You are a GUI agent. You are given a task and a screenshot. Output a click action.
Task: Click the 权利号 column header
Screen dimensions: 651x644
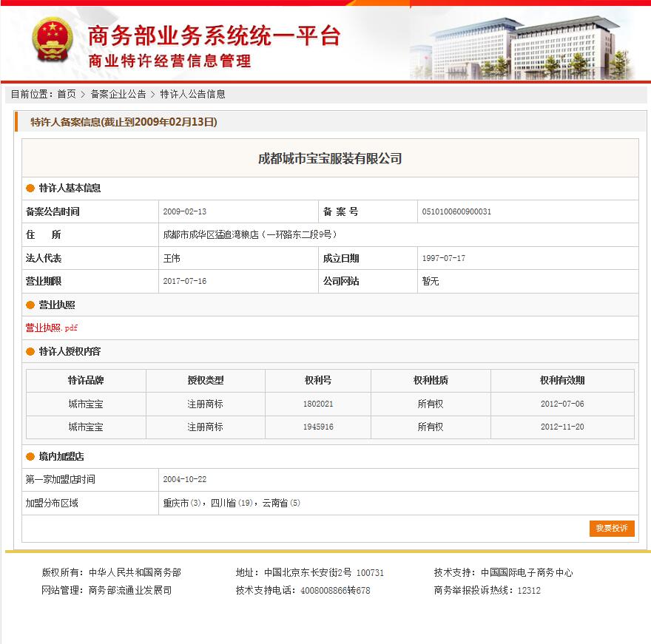(x=318, y=381)
